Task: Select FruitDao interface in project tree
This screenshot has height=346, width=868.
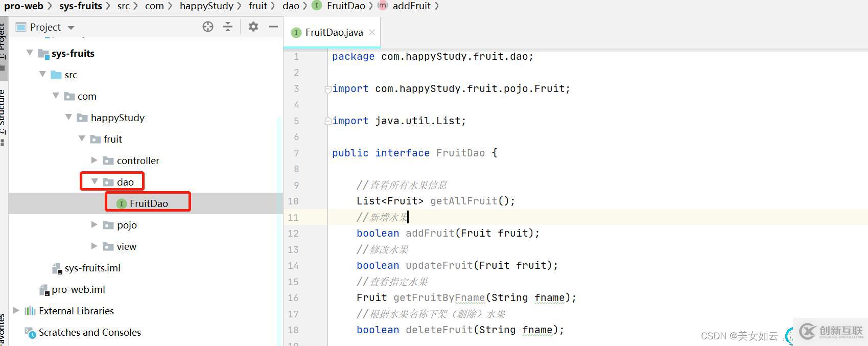Action: click(x=148, y=203)
